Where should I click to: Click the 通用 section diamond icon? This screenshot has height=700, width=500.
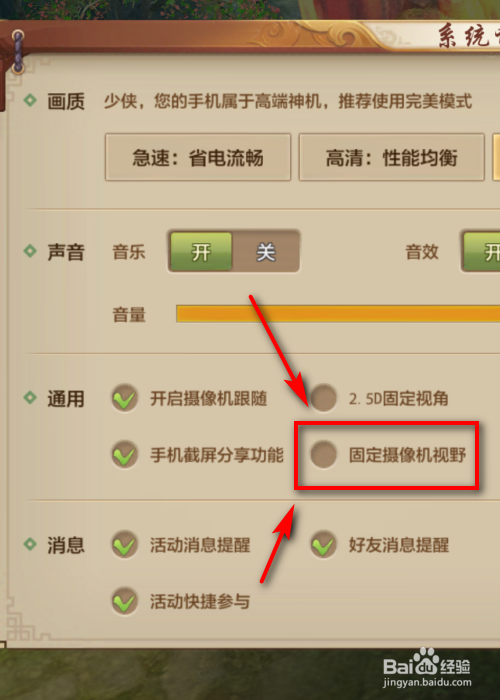click(x=30, y=397)
